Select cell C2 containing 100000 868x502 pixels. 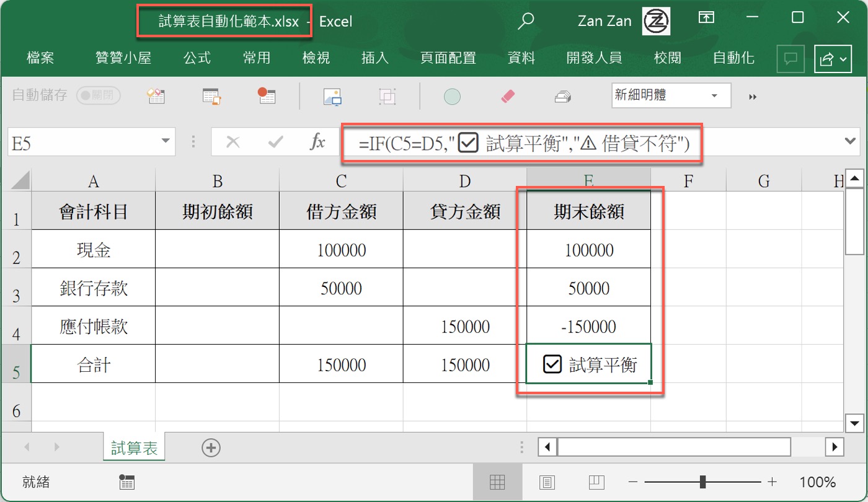coord(341,250)
